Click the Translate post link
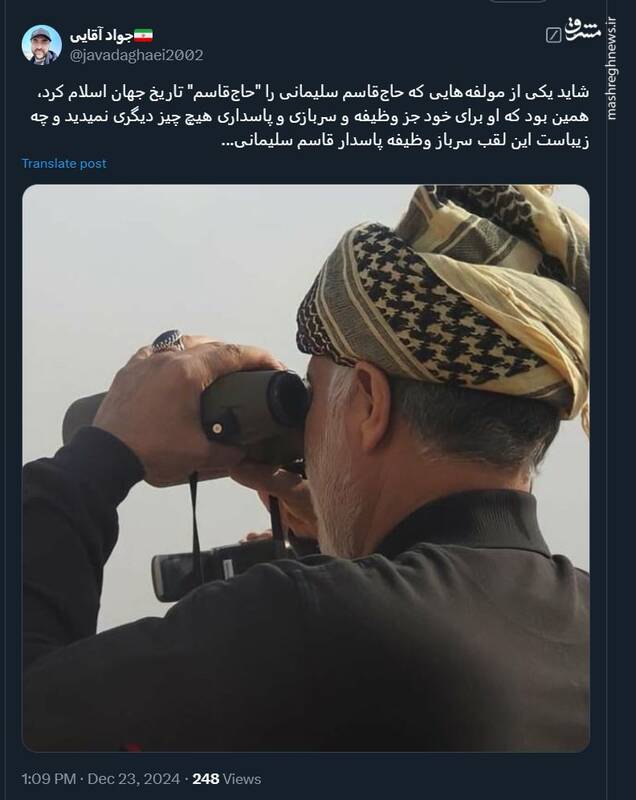Screen dimensions: 636x800 [x=64, y=164]
